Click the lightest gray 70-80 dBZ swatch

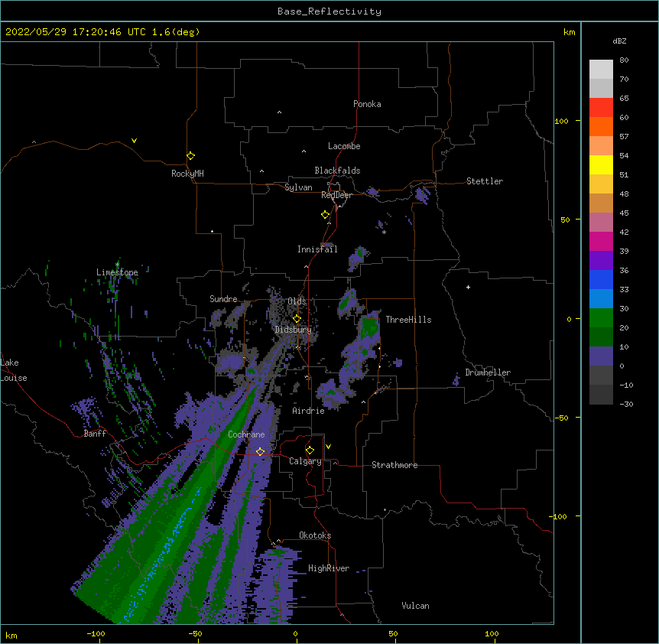[601, 70]
